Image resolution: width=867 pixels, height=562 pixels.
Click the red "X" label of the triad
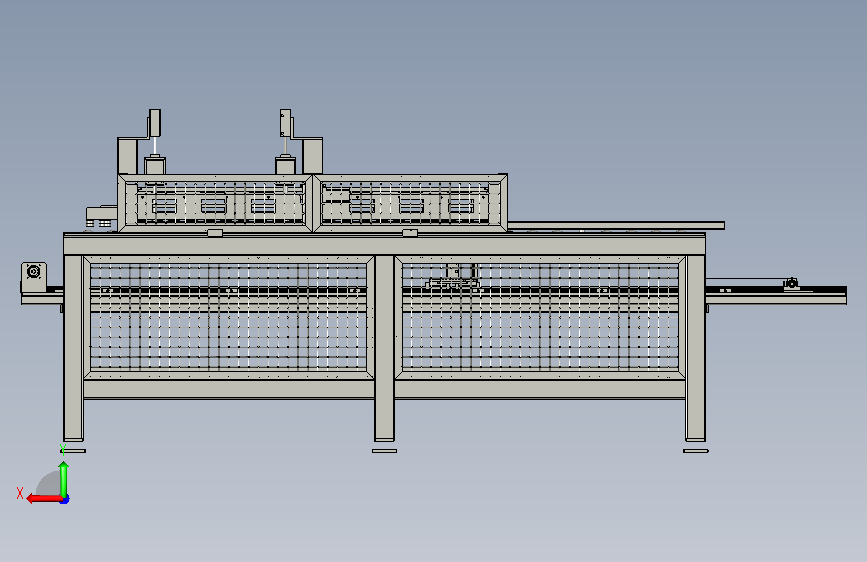click(x=20, y=493)
